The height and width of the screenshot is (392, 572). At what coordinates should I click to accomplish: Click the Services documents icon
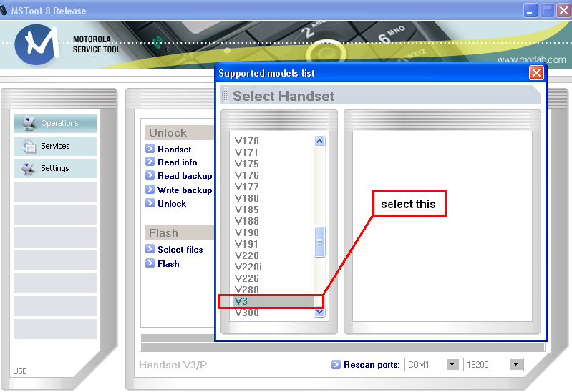[29, 146]
